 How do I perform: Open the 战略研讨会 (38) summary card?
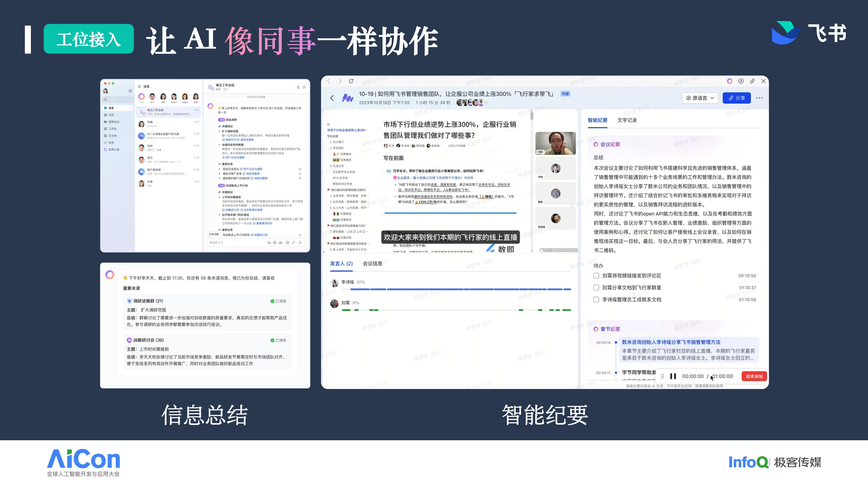click(x=207, y=352)
